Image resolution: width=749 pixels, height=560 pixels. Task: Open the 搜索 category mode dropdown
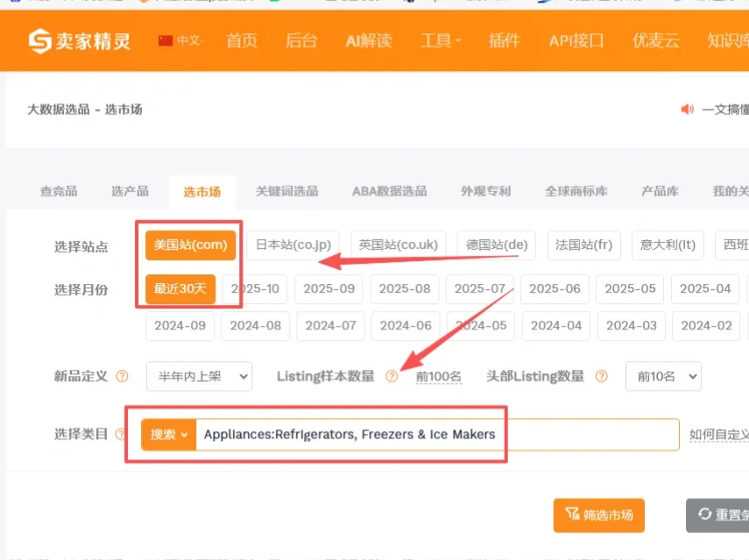168,435
